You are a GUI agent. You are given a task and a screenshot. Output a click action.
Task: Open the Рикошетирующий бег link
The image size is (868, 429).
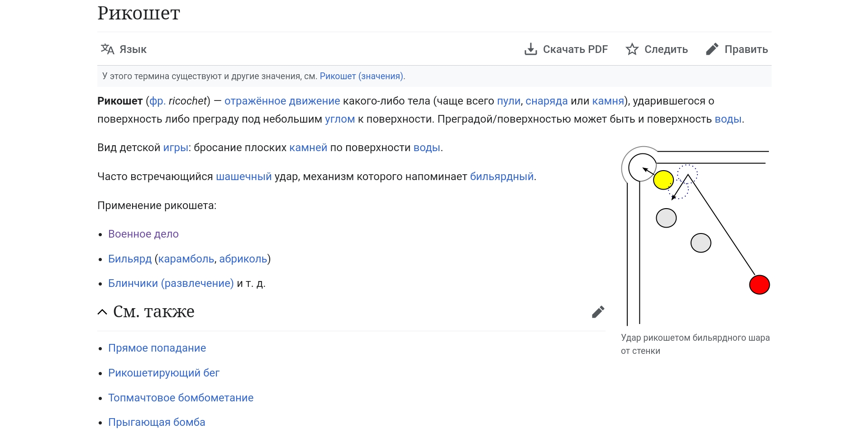pos(164,373)
